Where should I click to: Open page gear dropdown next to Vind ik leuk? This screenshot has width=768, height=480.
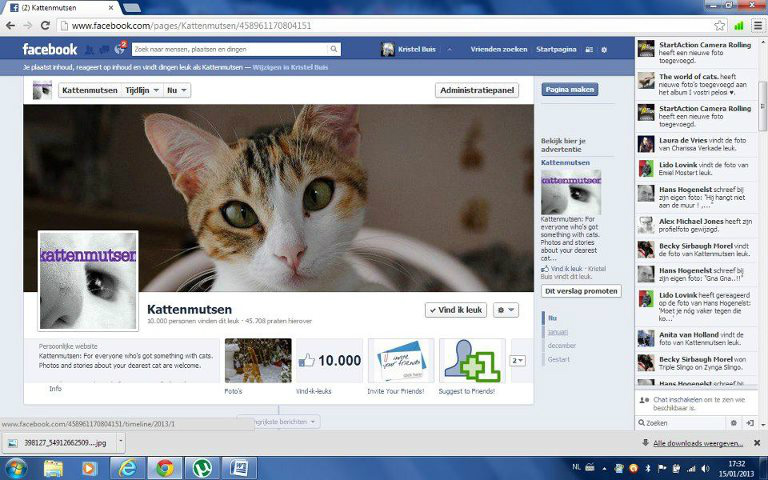coord(505,310)
